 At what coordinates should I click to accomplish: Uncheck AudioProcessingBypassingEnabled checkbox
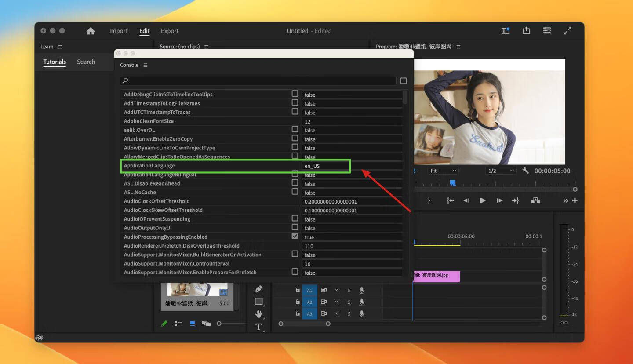click(x=295, y=236)
